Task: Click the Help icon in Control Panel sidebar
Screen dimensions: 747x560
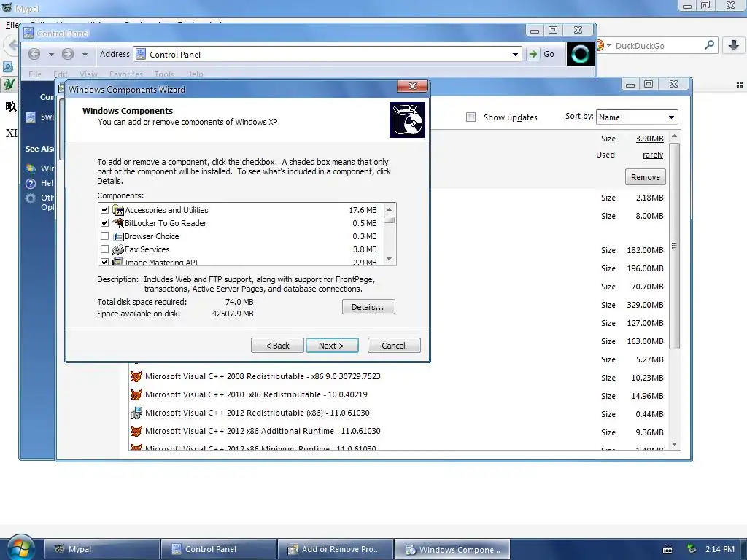Action: click(x=31, y=183)
